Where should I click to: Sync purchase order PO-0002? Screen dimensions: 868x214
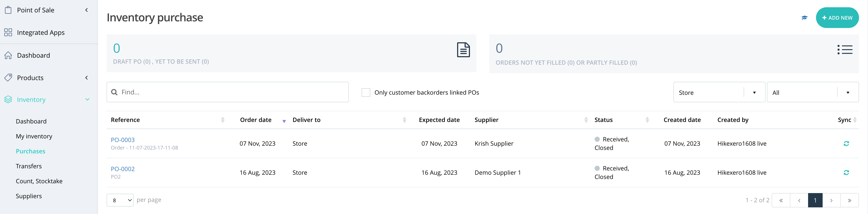[846, 173]
